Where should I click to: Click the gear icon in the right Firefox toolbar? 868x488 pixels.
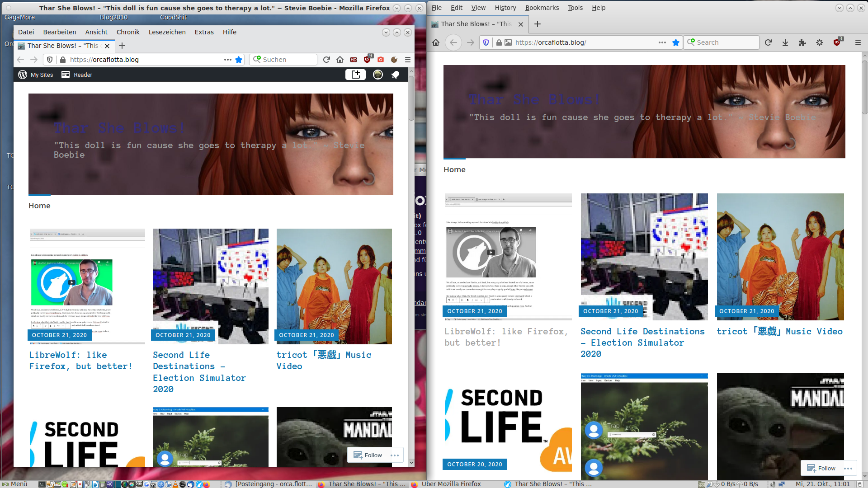click(x=820, y=42)
